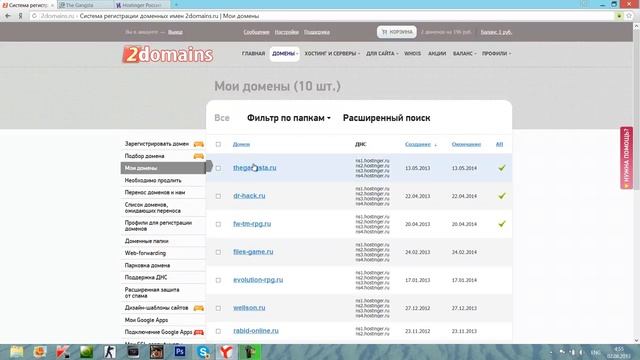This screenshot has width=640, height=360.
Task: Open the wellson.ru domain link
Action: [249, 308]
